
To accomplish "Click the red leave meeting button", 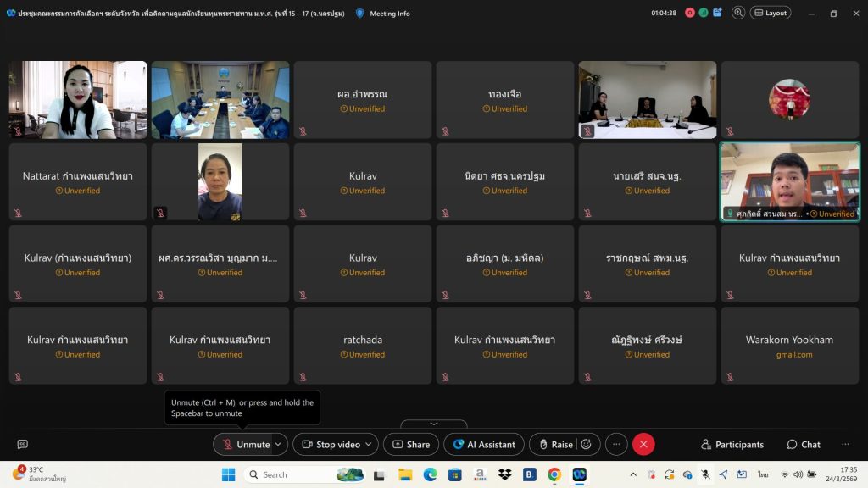I will (x=643, y=445).
